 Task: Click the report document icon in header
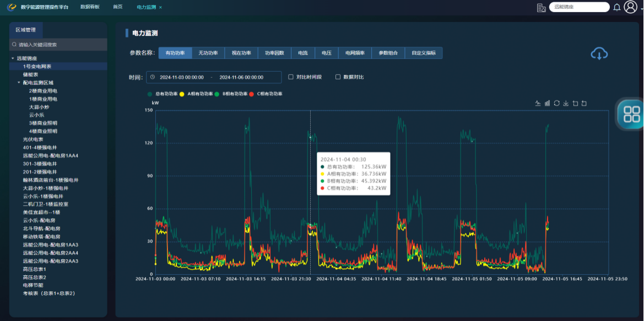[x=541, y=7]
